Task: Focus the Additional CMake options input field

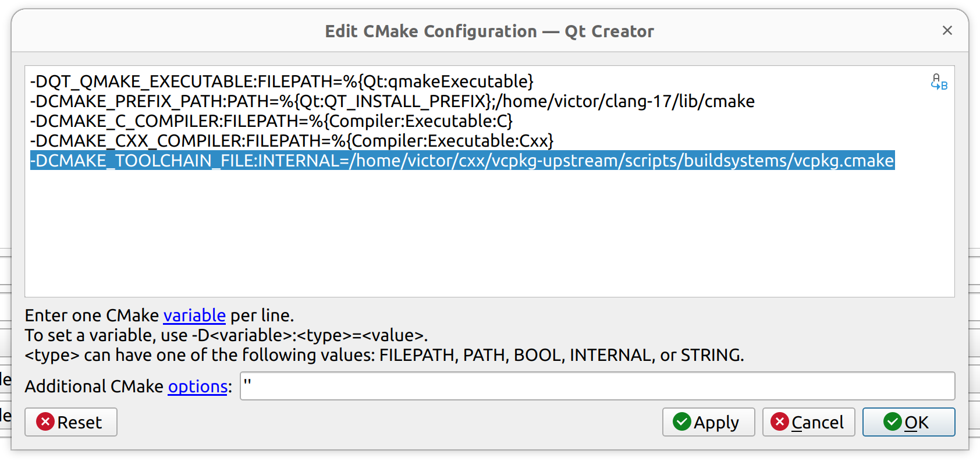Action: (597, 386)
